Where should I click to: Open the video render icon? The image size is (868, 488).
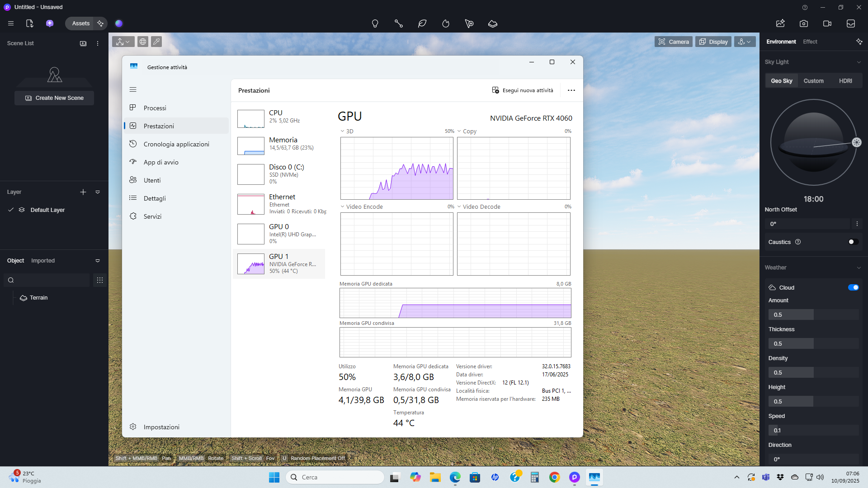[x=827, y=23]
